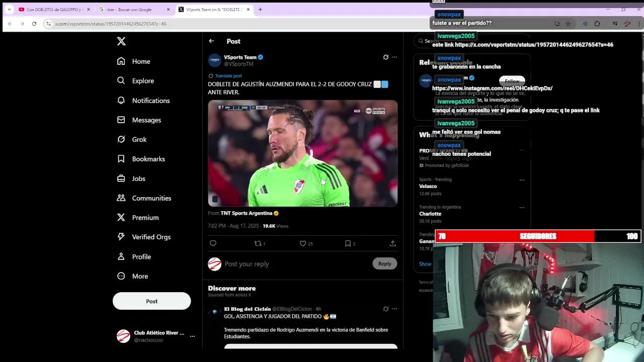Select the VSports Team on X tab
Image resolution: width=644 pixels, height=362 pixels.
point(214,10)
